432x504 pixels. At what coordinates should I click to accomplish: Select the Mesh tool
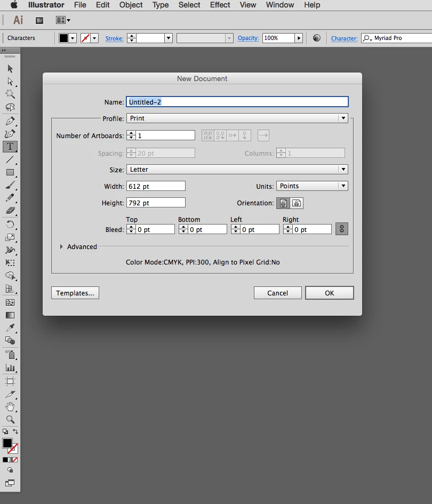pyautogui.click(x=10, y=302)
